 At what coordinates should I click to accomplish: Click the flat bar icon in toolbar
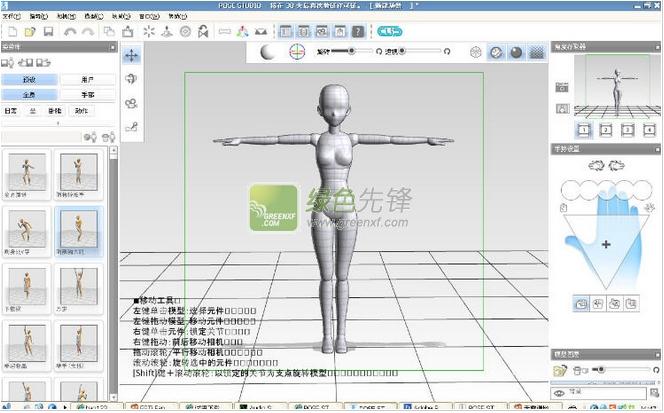(224, 31)
